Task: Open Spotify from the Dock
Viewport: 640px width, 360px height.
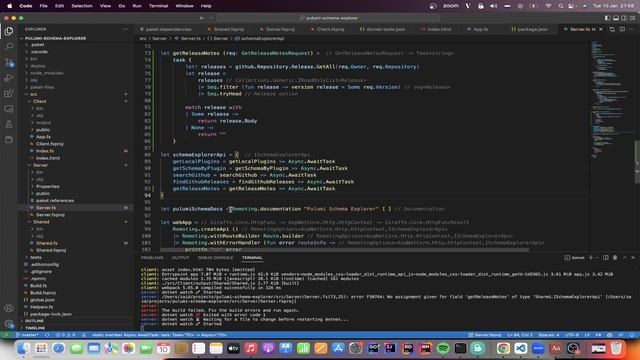Action: pyautogui.click(x=443, y=348)
